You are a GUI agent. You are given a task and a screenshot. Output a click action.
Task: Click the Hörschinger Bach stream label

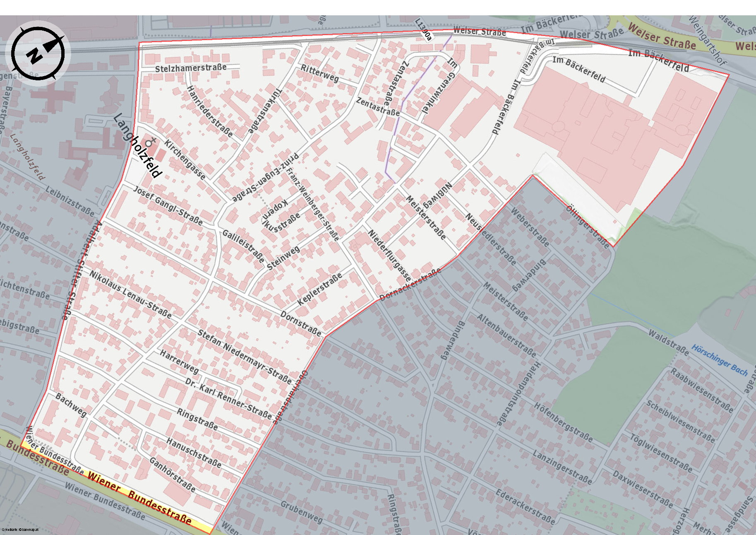tap(720, 360)
